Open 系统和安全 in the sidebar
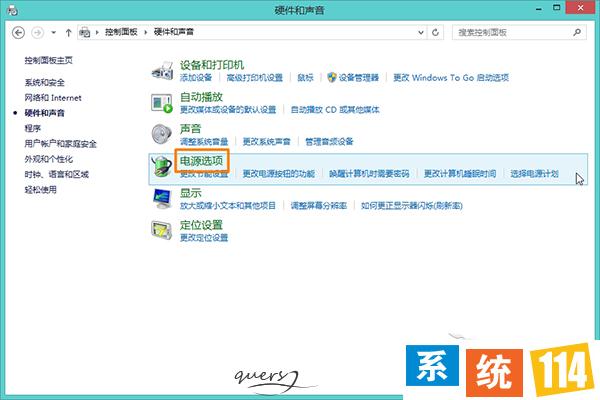 (x=44, y=82)
